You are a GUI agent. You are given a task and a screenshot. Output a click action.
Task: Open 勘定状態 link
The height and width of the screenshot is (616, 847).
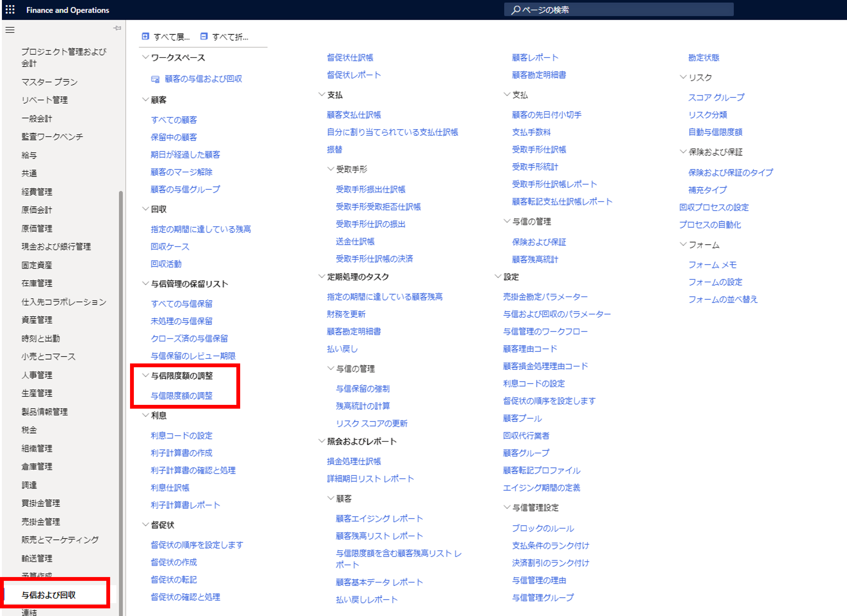704,57
